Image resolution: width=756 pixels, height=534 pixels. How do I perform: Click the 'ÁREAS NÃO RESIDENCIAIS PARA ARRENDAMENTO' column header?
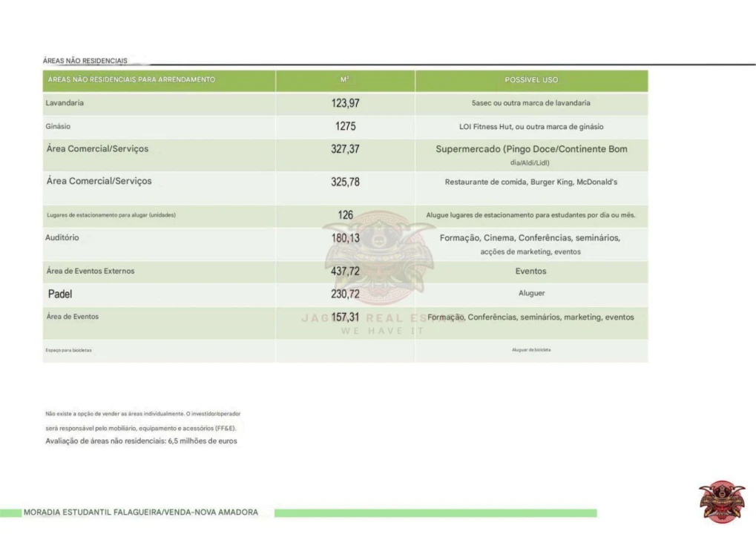131,79
